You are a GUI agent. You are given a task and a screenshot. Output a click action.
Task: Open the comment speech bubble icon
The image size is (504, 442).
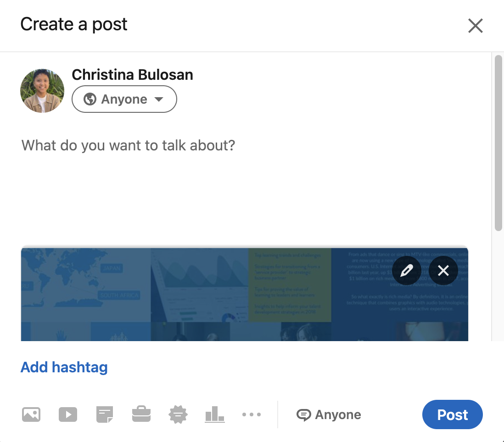[304, 414]
